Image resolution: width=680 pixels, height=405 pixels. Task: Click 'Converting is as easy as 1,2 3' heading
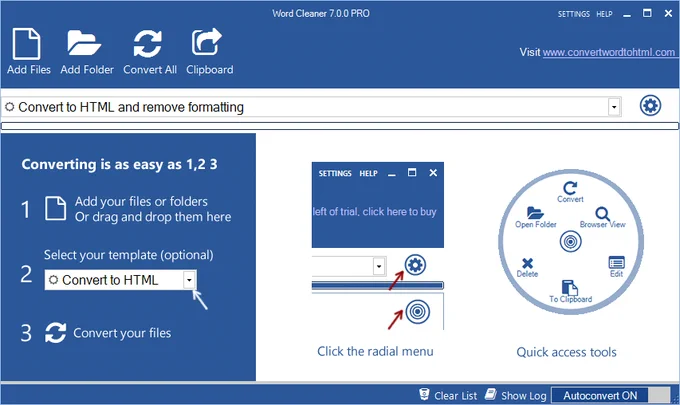pyautogui.click(x=119, y=164)
